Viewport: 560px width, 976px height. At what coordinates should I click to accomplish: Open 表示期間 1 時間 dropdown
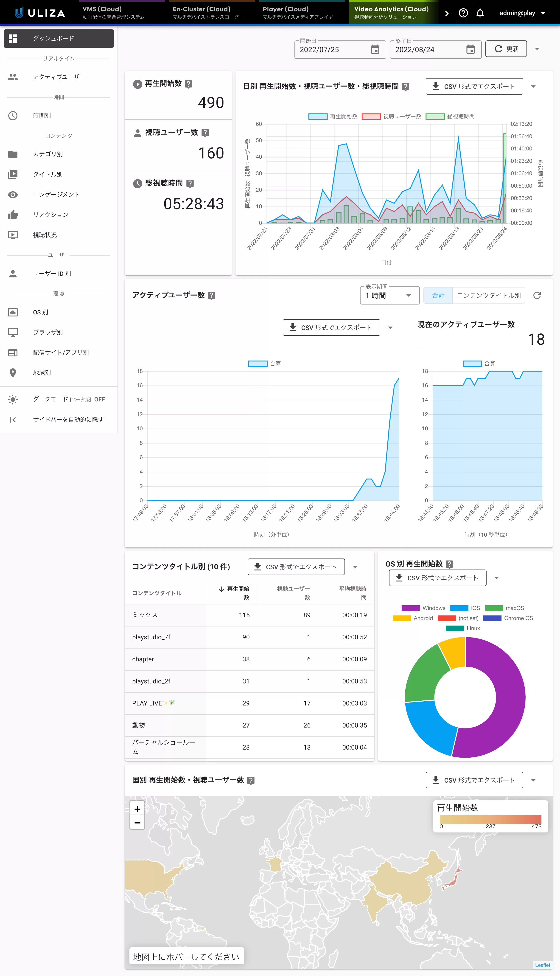(390, 296)
